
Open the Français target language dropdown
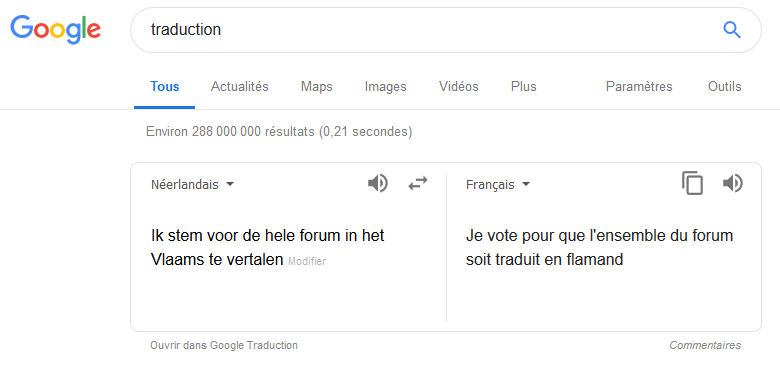[x=497, y=185]
